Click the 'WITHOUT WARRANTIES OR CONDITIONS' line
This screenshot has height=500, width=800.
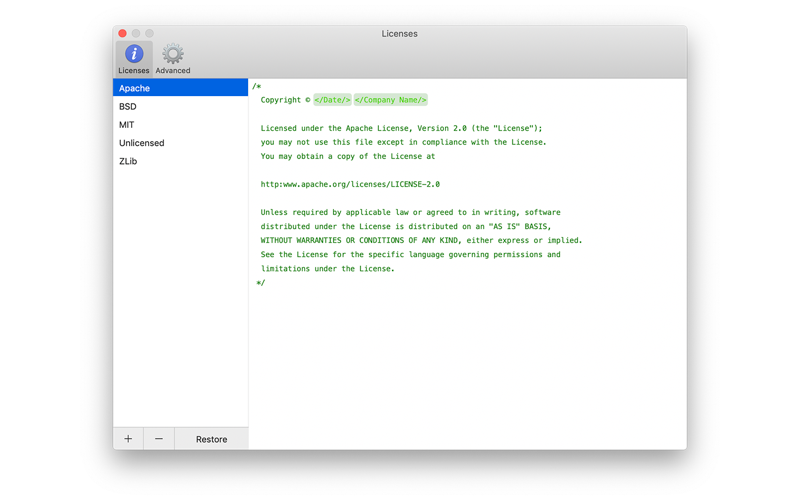coord(421,240)
